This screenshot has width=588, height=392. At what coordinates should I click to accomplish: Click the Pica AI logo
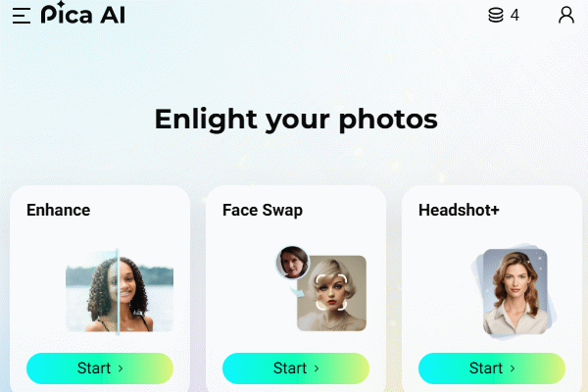pyautogui.click(x=83, y=14)
